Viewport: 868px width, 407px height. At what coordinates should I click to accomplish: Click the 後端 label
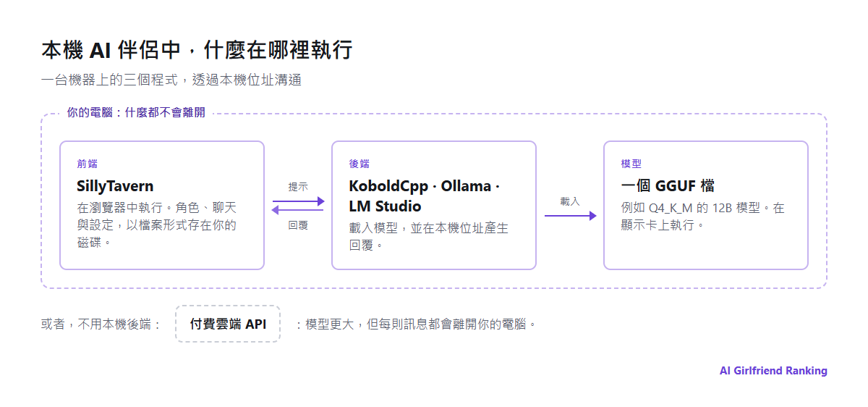tap(359, 164)
